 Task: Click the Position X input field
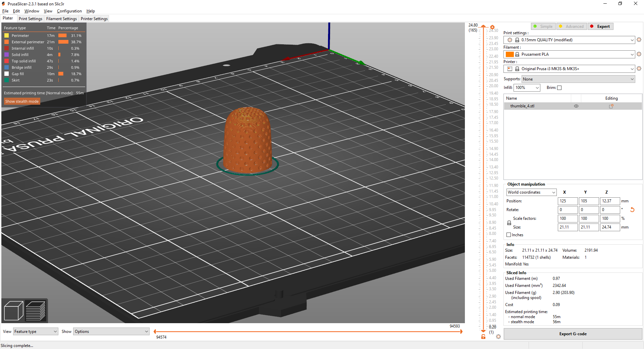point(568,201)
